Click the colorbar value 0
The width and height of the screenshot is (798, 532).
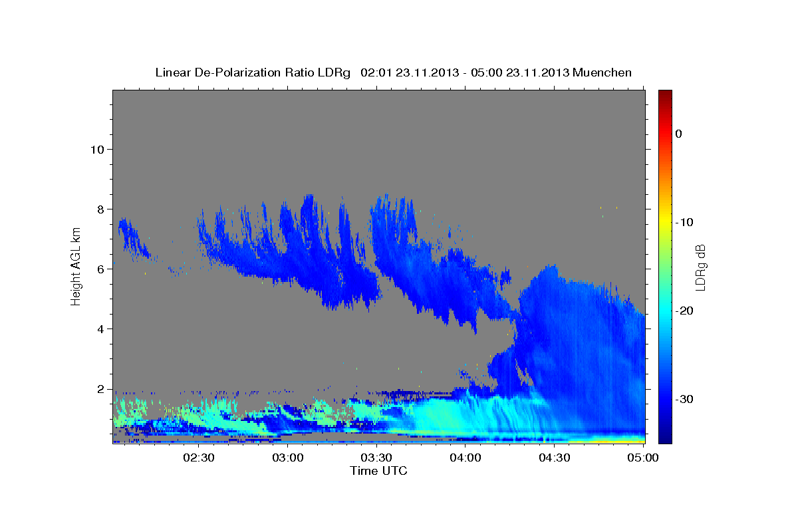(679, 134)
